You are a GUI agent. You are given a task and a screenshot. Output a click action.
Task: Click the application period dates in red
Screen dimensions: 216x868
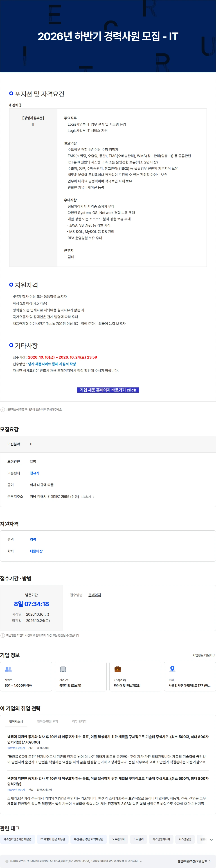pos(63,357)
